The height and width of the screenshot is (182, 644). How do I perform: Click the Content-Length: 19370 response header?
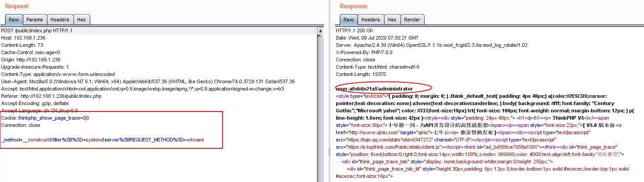coord(361,74)
